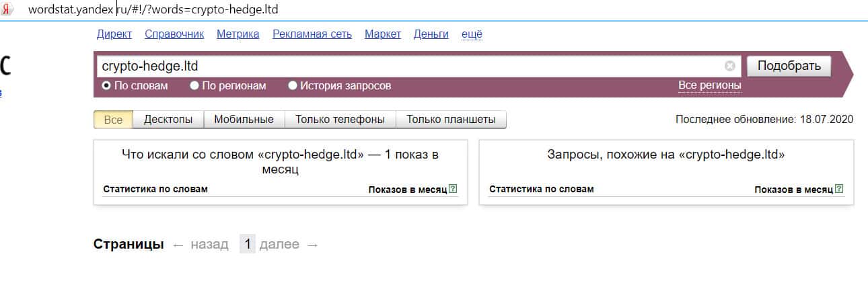The width and height of the screenshot is (868, 287).
Task: Open the 'Метрика' link
Action: point(238,34)
